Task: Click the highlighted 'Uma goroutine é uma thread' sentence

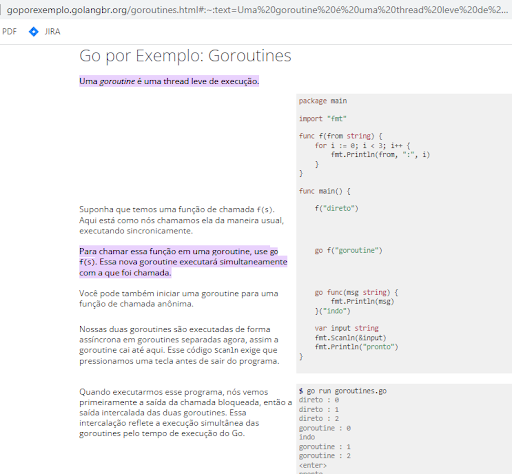Action: click(x=169, y=81)
